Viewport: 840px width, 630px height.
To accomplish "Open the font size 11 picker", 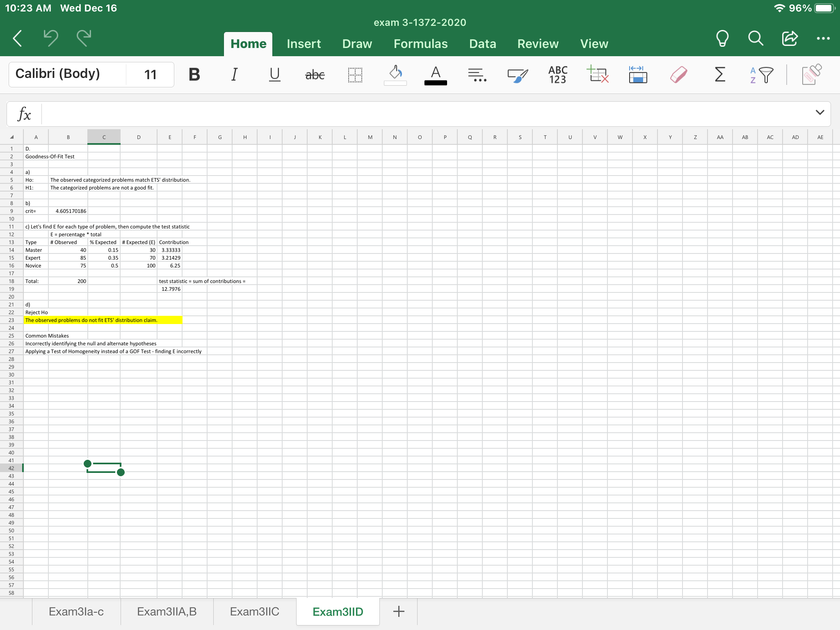I will tap(150, 74).
